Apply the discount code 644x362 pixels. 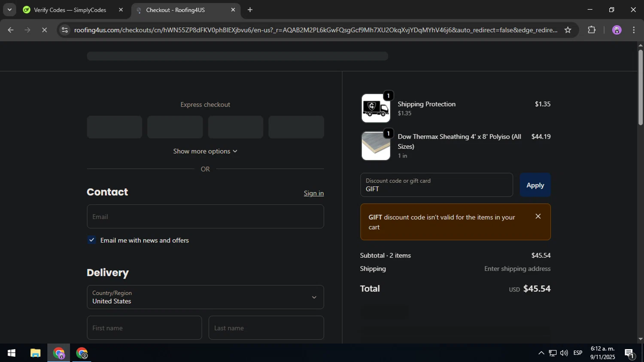(x=535, y=185)
